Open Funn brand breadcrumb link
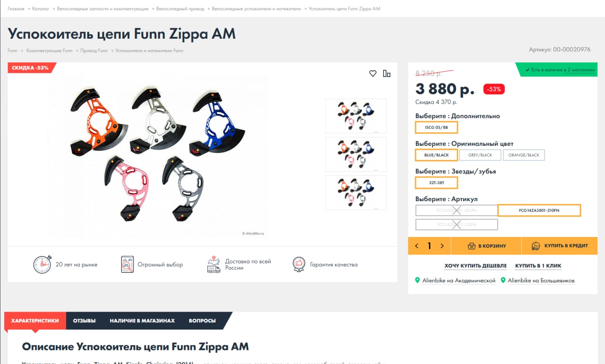Viewport: 605px width, 364px height. pyautogui.click(x=12, y=51)
